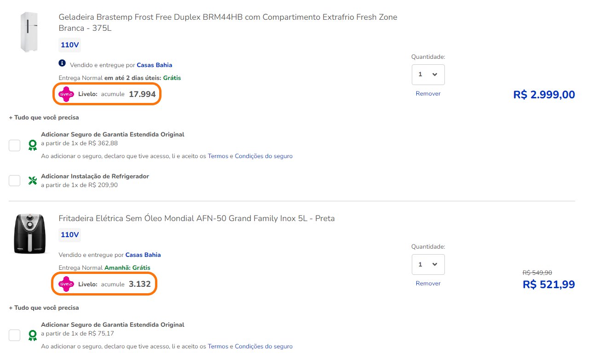Open Termos link under refrigerator warranty
Screen dimensions: 611x364
pyautogui.click(x=218, y=156)
